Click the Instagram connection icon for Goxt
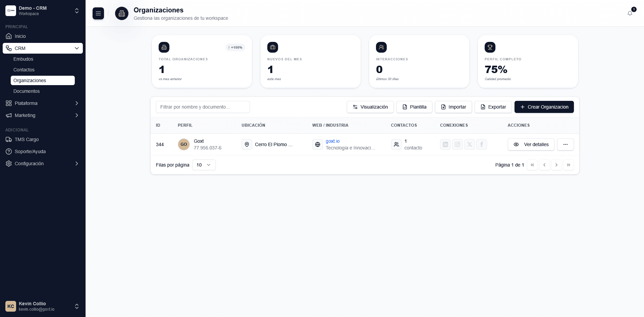Viewport: 644px width, 317px height. coord(458,144)
